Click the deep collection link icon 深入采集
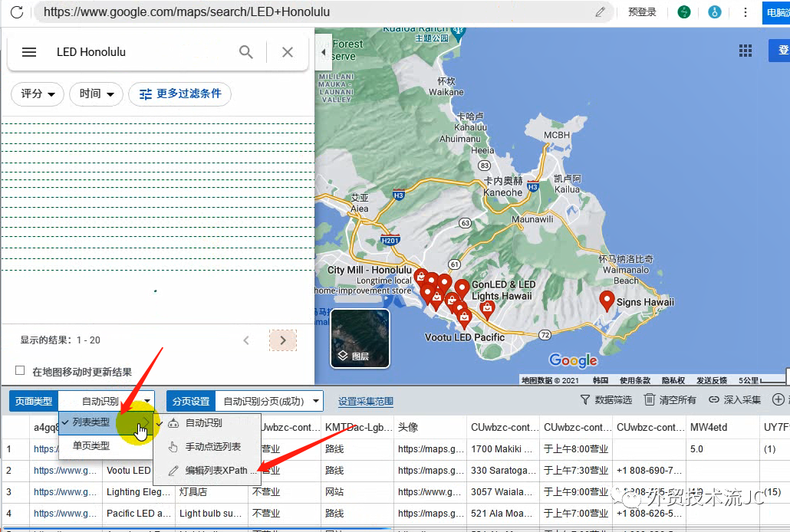 [713, 400]
